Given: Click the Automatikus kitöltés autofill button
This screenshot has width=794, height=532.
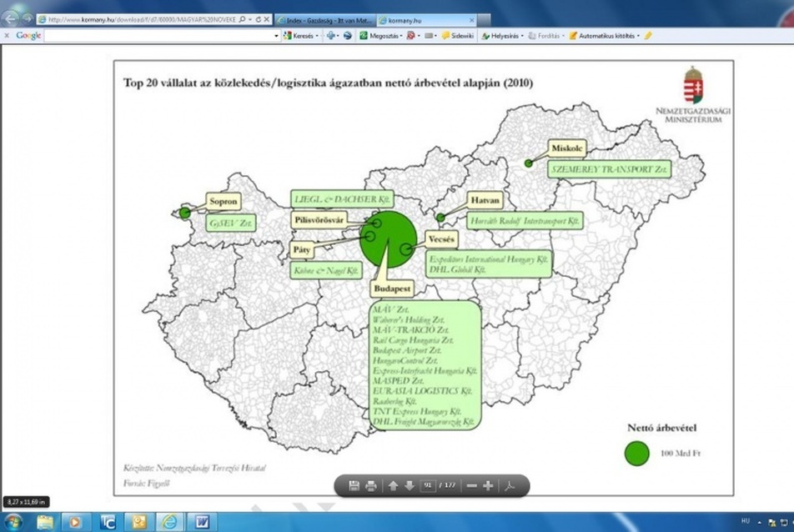Looking at the screenshot, I should 602,36.
